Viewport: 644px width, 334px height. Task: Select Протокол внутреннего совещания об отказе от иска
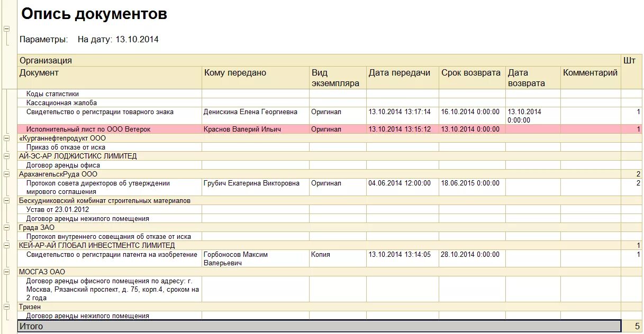pos(110,237)
